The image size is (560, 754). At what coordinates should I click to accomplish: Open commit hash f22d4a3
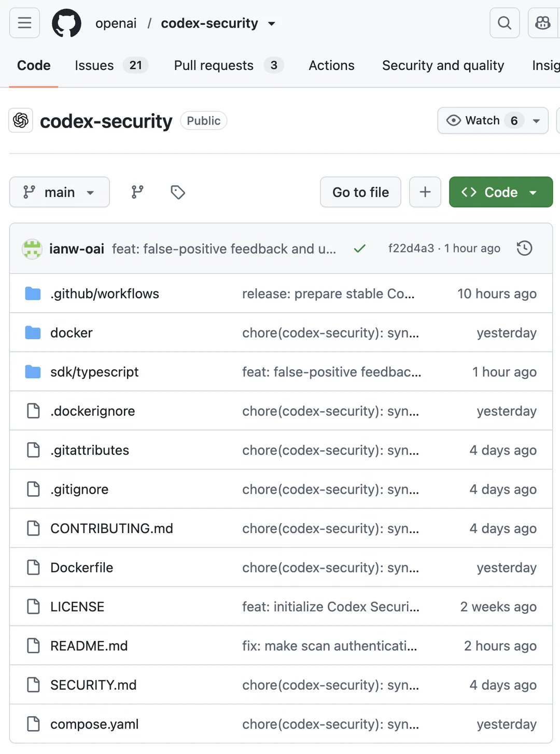411,248
